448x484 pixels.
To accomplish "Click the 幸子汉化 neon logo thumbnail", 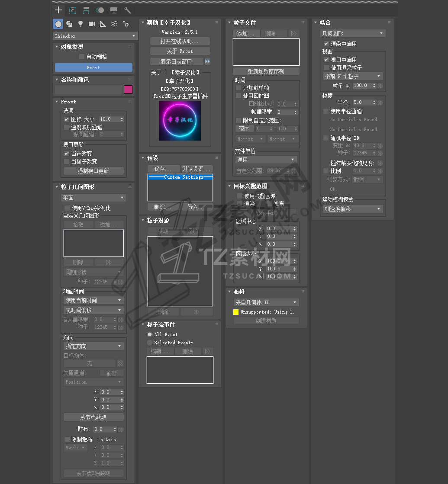I will 180,121.
